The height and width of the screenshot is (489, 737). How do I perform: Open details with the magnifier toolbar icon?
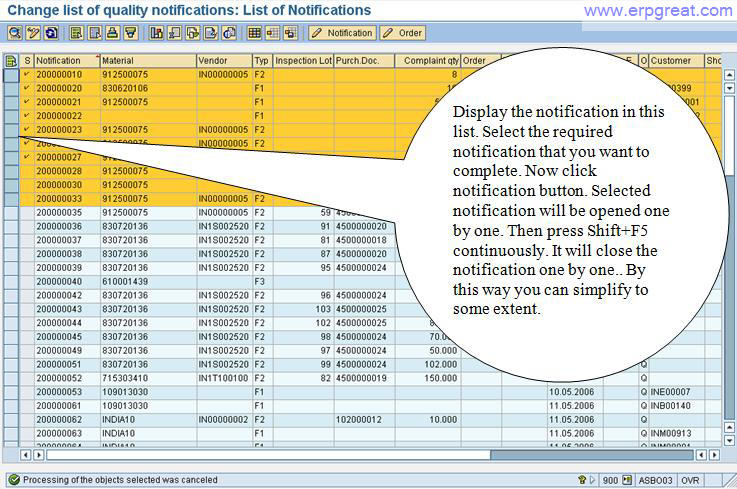click(15, 33)
